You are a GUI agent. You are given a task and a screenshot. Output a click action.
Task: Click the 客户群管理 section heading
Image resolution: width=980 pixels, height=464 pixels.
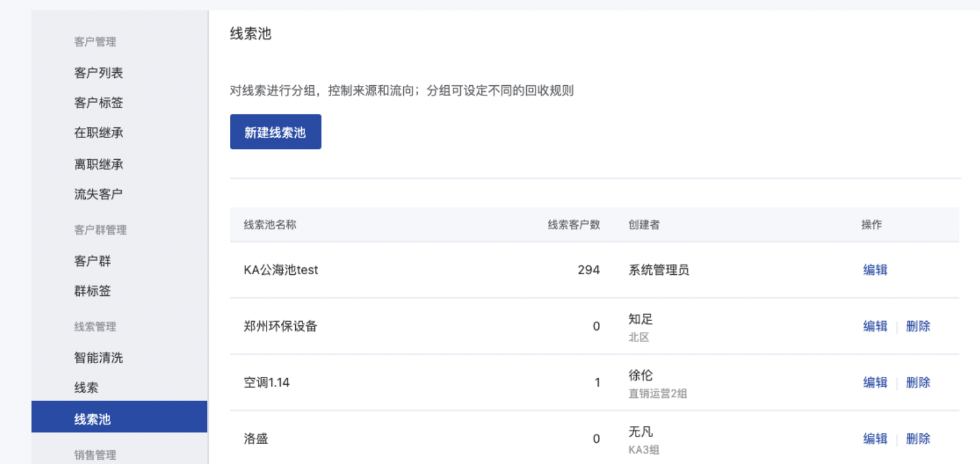tap(100, 230)
